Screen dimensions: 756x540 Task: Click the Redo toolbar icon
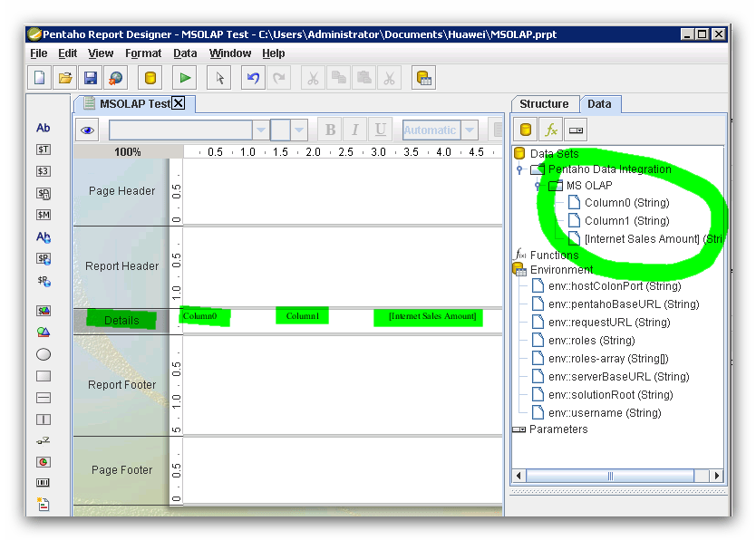point(278,78)
